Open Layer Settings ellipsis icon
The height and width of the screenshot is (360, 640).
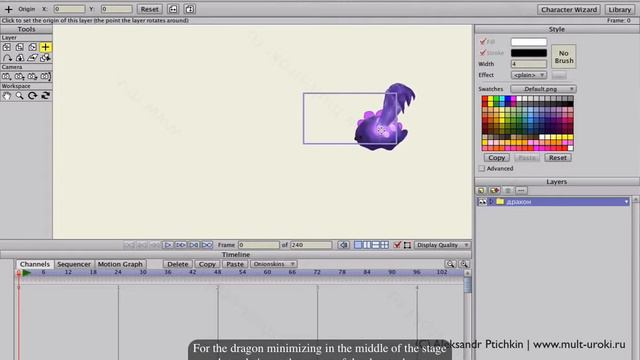[x=521, y=191]
